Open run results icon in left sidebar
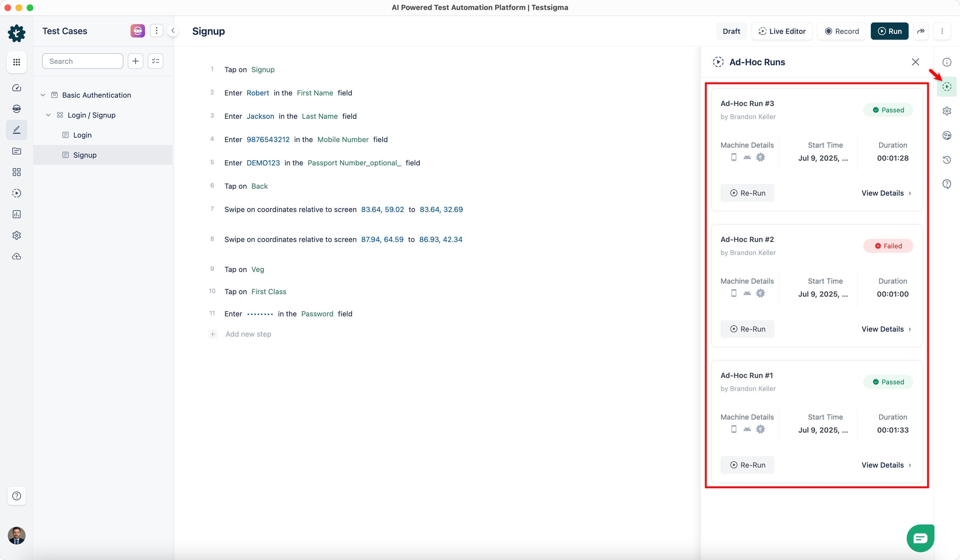Viewport: 960px width, 560px height. pyautogui.click(x=16, y=193)
